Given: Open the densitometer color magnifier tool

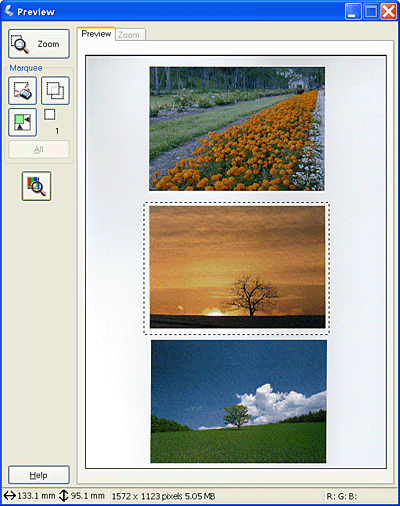Looking at the screenshot, I should [x=36, y=186].
